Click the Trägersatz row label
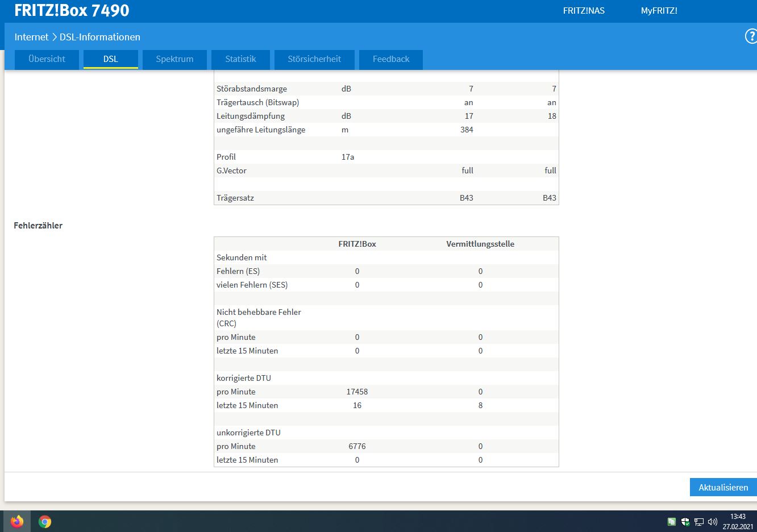The width and height of the screenshot is (757, 532). (235, 198)
